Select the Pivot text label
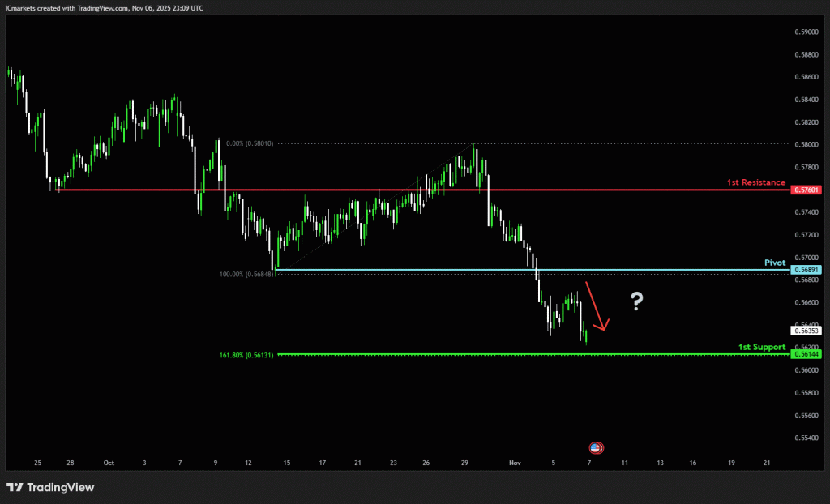The height and width of the screenshot is (504, 830). coord(775,263)
